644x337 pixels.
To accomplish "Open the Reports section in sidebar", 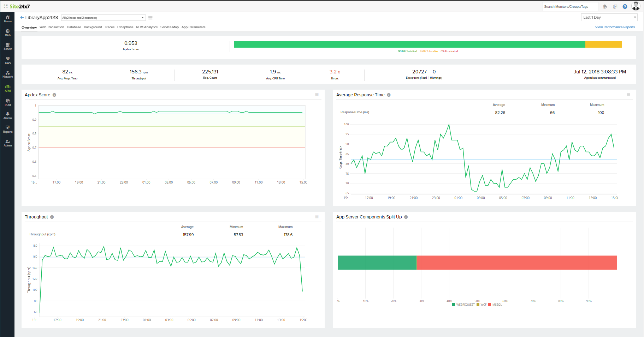I will 7,129.
